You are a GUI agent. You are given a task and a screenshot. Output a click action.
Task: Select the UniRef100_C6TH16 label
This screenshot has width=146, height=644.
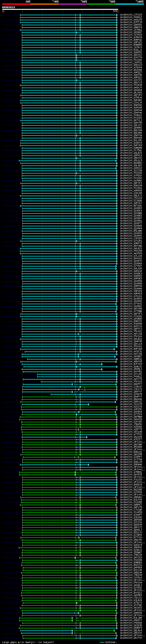tap(131, 35)
